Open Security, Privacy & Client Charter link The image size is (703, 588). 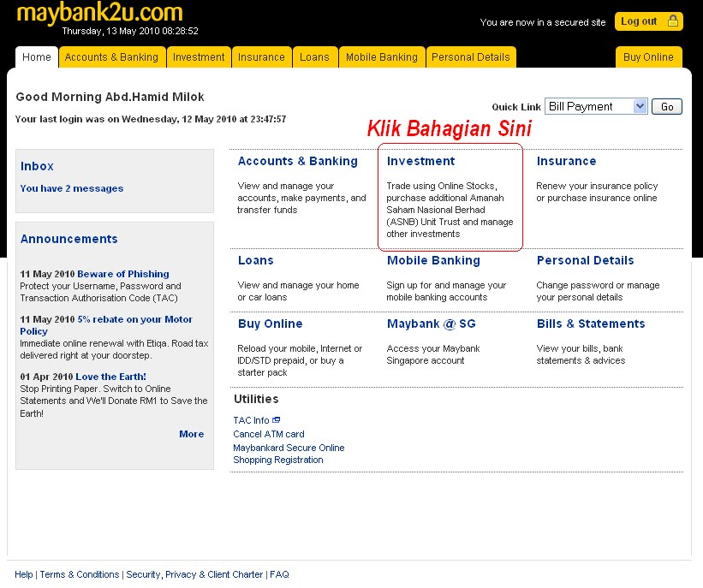point(194,574)
